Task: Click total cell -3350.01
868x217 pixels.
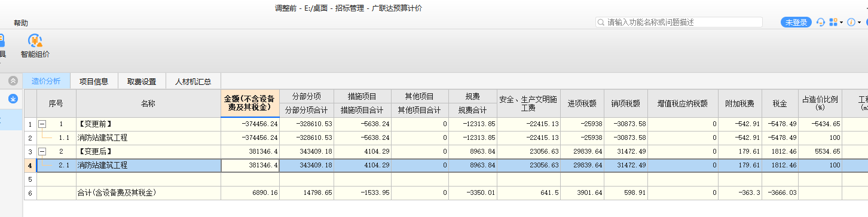Action: pos(472,193)
